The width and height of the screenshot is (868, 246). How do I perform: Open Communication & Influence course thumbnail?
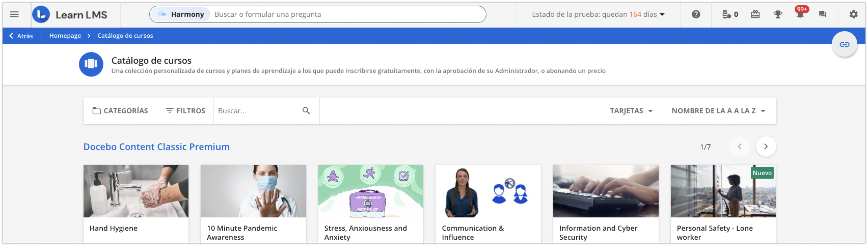488,191
